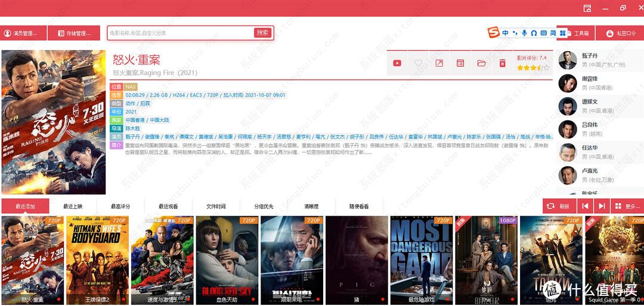
Task: Click genre link 动作
Action: point(130,104)
